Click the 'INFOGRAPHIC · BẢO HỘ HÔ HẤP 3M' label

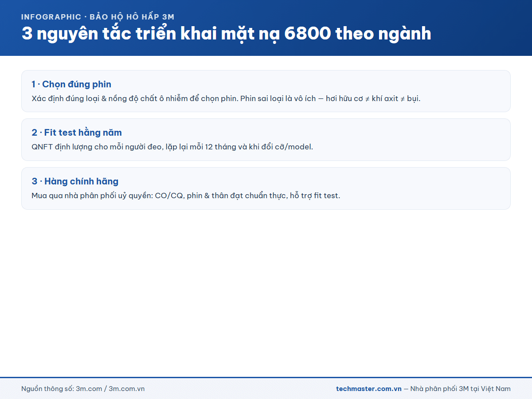tap(98, 17)
